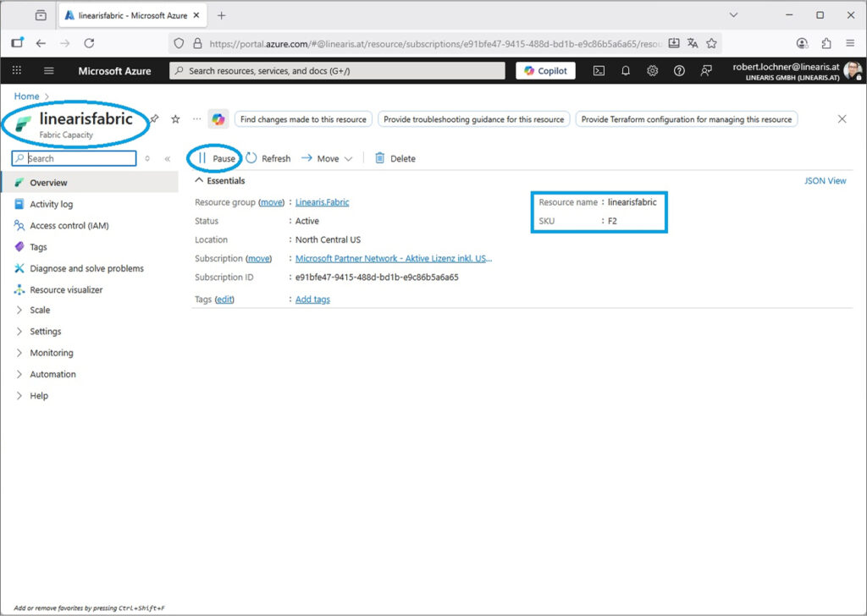Image resolution: width=867 pixels, height=616 pixels.
Task: Click the North Central US location text
Action: coord(328,239)
